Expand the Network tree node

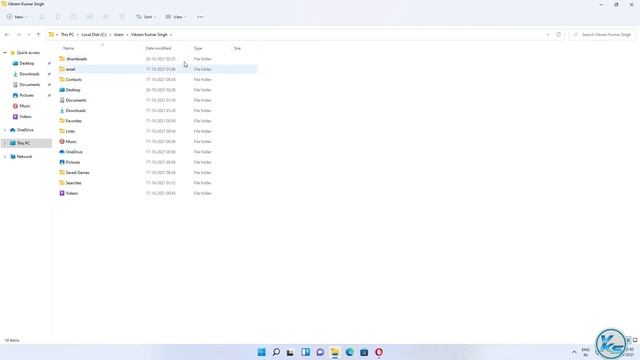5,156
